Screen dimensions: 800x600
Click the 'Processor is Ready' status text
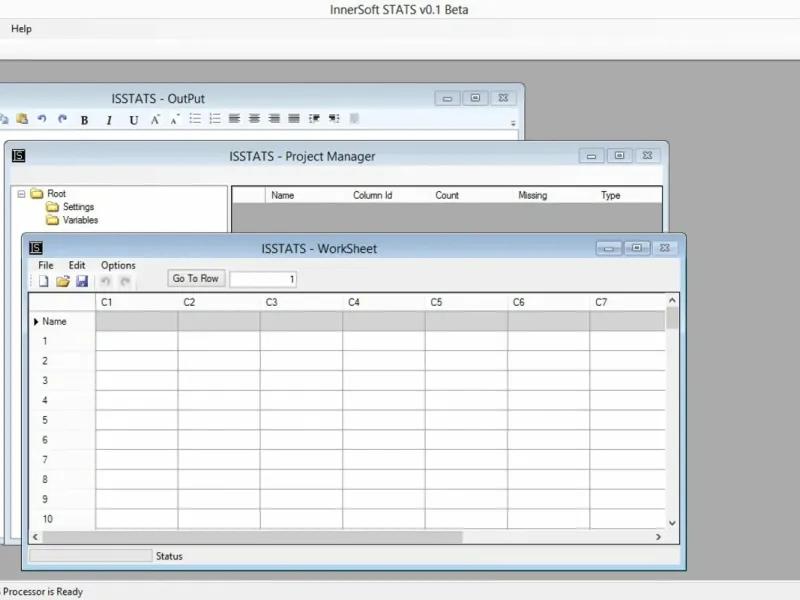(x=43, y=591)
